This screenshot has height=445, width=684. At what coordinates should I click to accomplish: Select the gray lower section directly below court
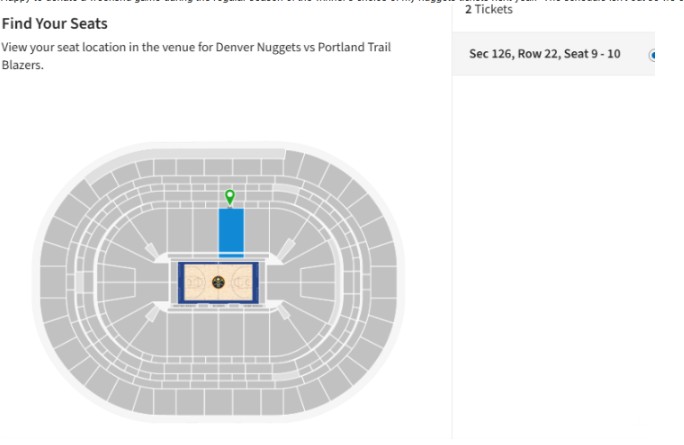(x=220, y=335)
